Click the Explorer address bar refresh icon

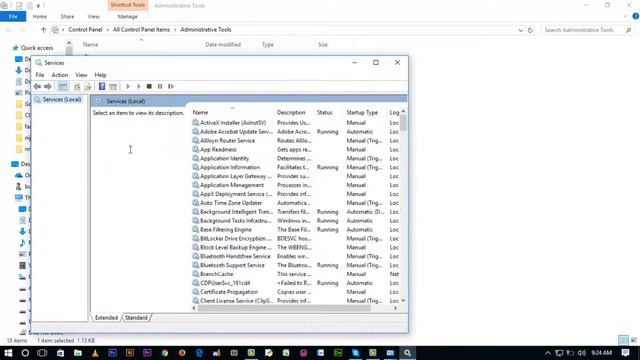coord(530,30)
